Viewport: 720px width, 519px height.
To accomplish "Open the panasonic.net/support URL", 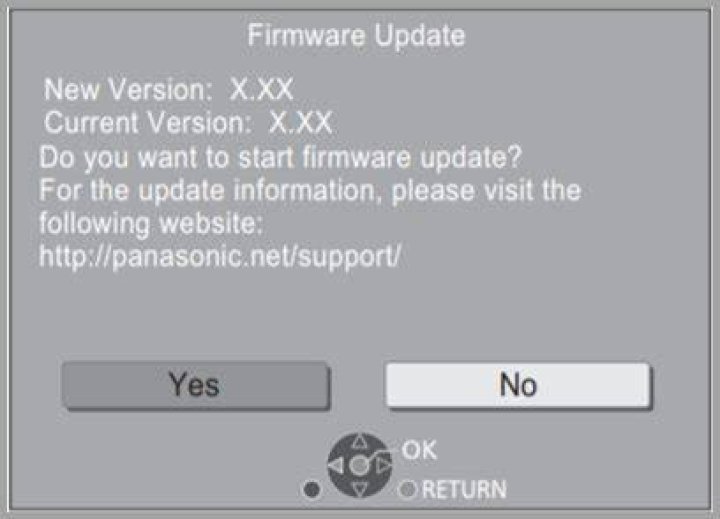I will [220, 256].
